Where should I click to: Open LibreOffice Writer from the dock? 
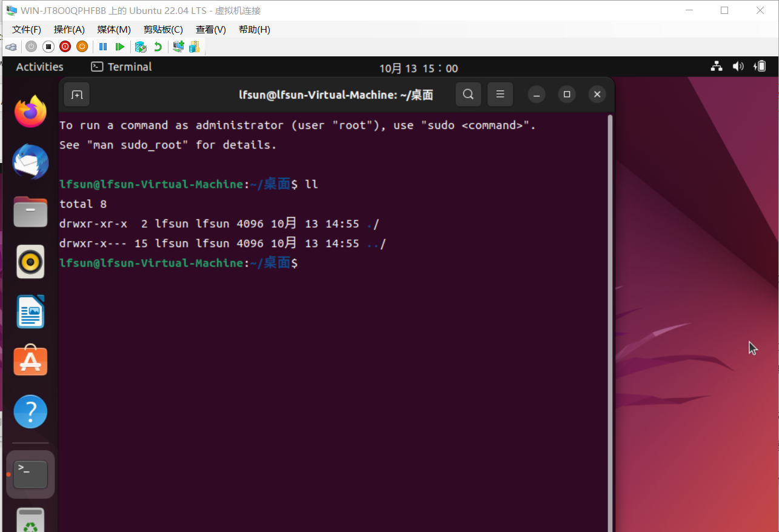(x=30, y=311)
